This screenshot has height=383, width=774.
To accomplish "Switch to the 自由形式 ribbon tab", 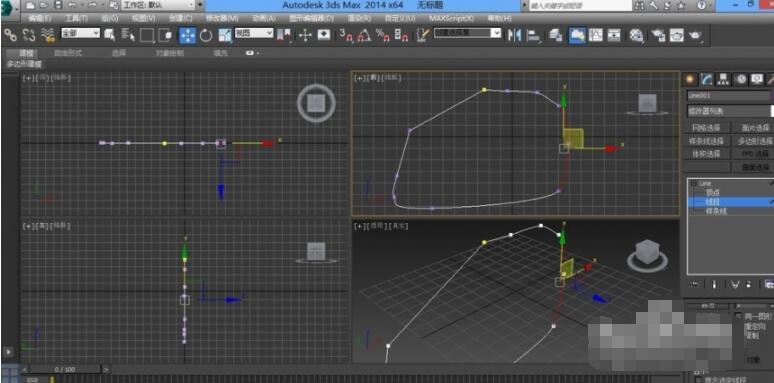I will pyautogui.click(x=68, y=53).
